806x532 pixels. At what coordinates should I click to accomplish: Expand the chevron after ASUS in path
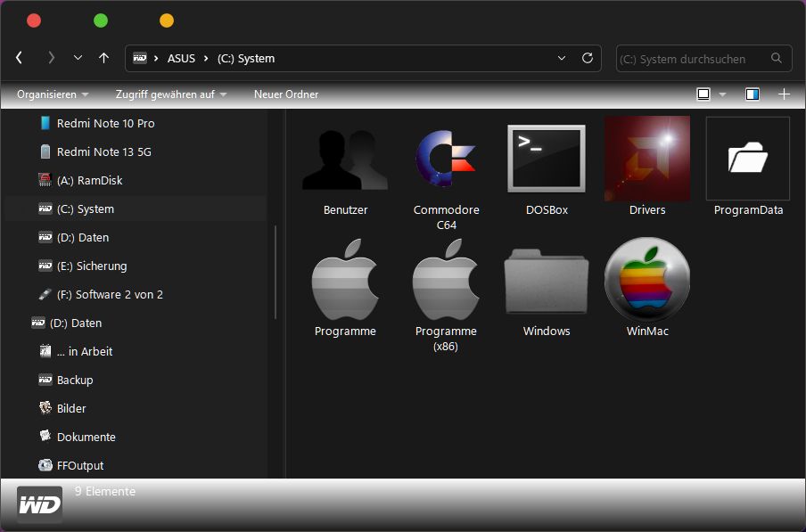point(206,59)
